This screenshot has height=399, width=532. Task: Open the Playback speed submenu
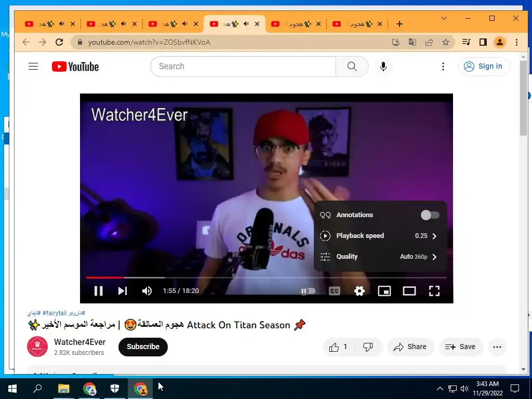380,236
